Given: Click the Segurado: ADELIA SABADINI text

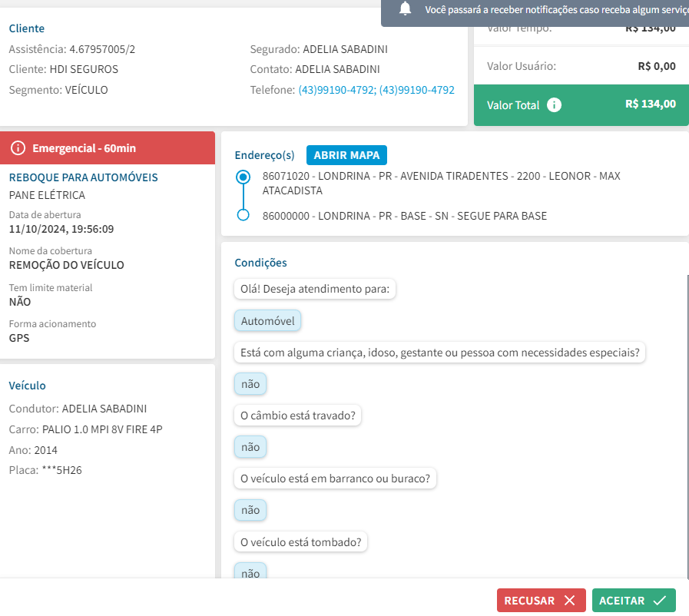Looking at the screenshot, I should 319,49.
